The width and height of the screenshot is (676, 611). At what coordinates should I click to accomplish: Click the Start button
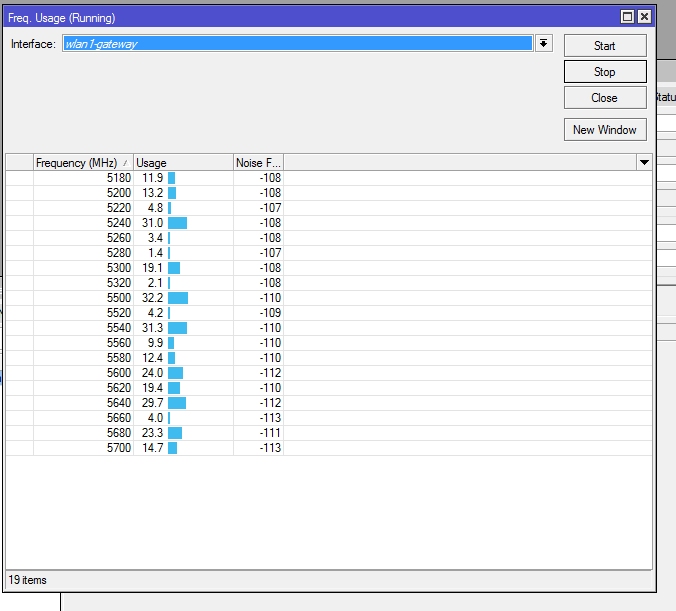pyautogui.click(x=605, y=46)
